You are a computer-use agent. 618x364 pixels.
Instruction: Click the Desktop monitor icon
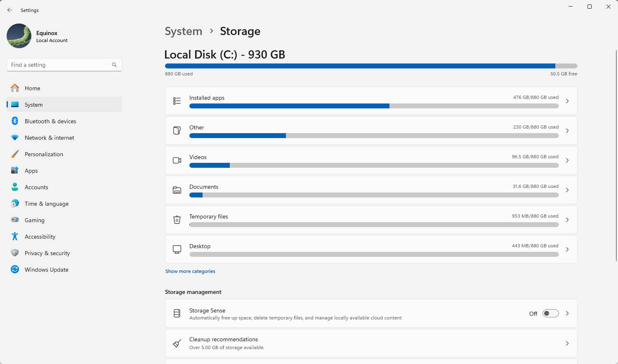coord(177,249)
